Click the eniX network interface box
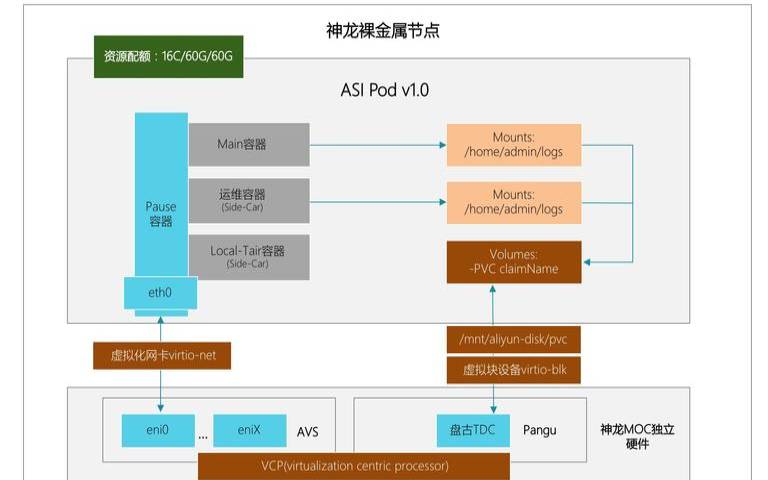The image size is (768, 480). point(250,431)
